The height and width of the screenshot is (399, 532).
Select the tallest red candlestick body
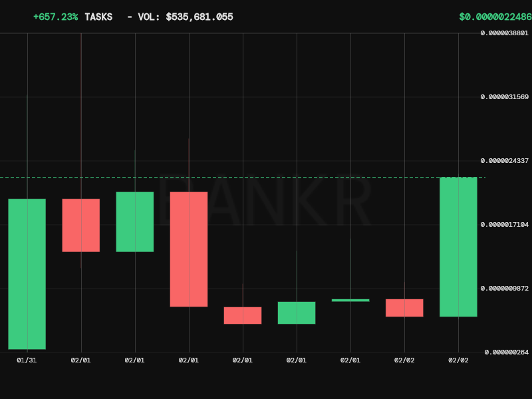coord(189,249)
